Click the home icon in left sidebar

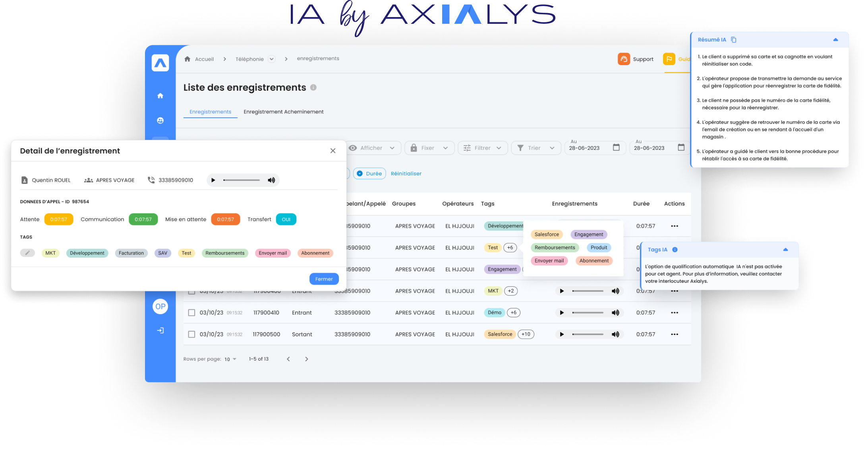[x=160, y=95]
